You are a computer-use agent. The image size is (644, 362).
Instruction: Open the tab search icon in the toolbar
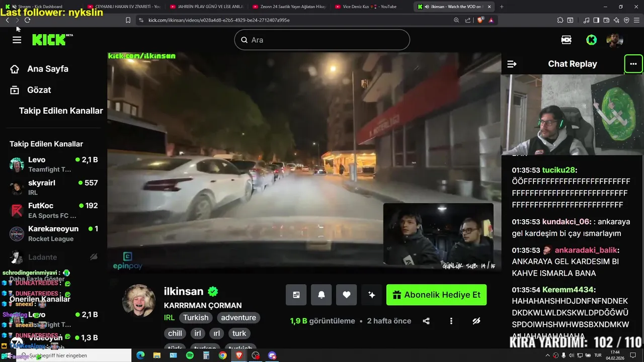click(570, 20)
